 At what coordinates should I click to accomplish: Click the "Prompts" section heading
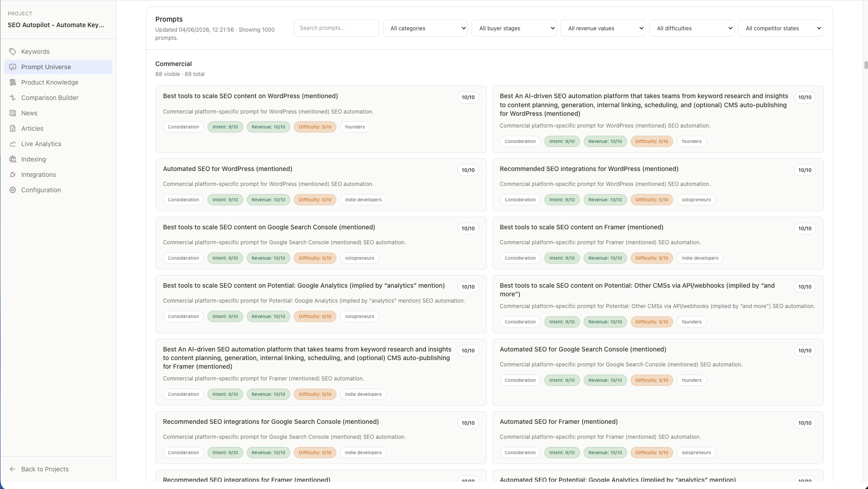[169, 19]
